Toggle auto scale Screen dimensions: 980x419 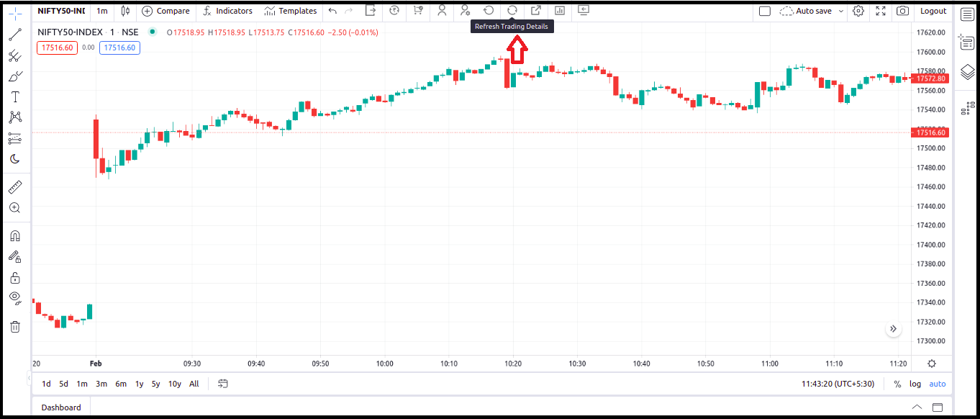(x=938, y=384)
